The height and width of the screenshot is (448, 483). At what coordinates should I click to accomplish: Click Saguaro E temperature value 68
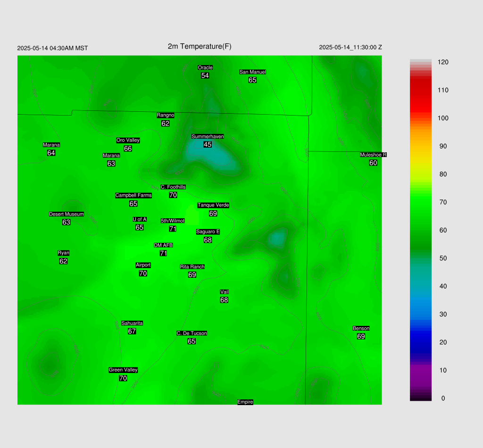(x=208, y=240)
